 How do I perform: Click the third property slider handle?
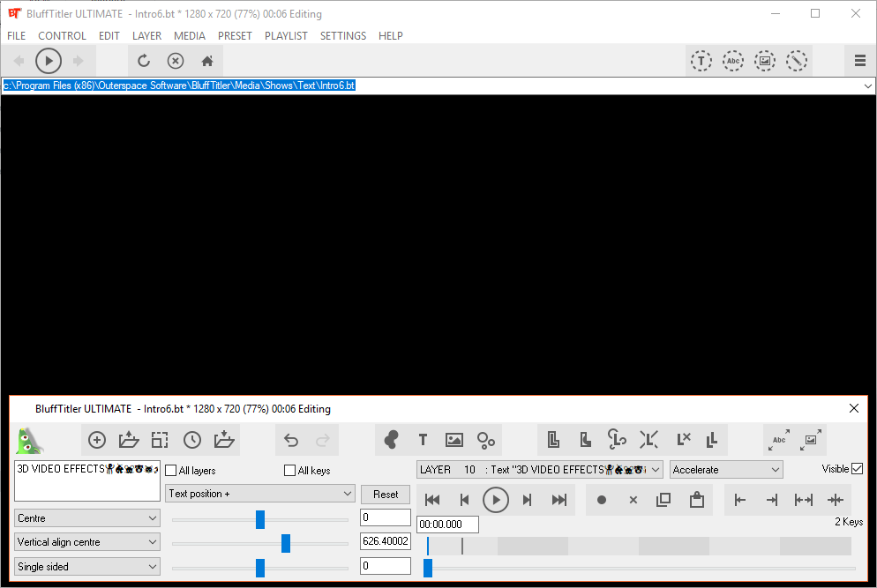(x=260, y=568)
